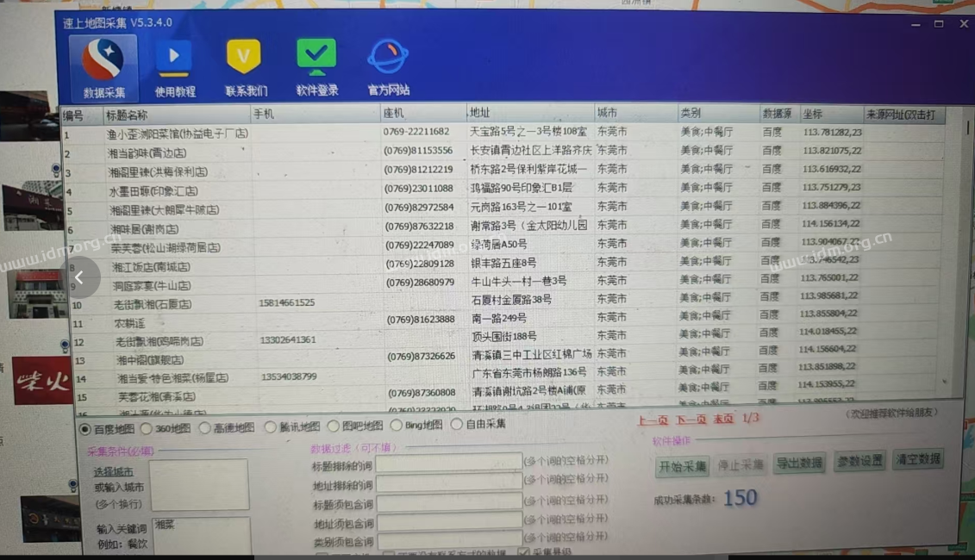Image resolution: width=975 pixels, height=560 pixels.
Task: Click the 导出数据 button
Action: point(800,463)
